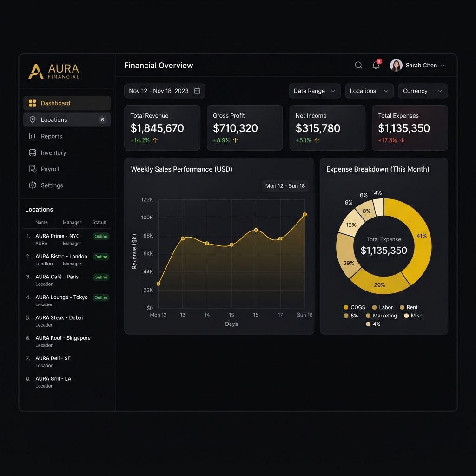
Task: Click the Total Expenses down arrow
Action: 402,140
